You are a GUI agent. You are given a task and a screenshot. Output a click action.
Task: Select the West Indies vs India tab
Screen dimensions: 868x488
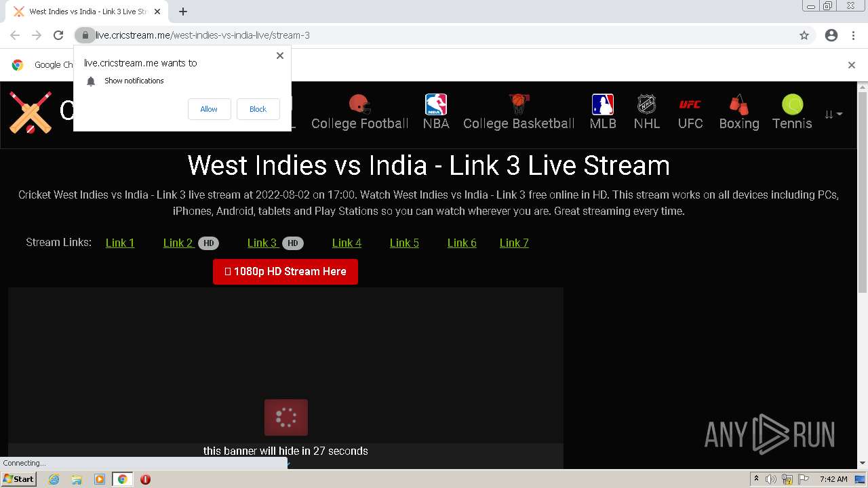coord(87,12)
